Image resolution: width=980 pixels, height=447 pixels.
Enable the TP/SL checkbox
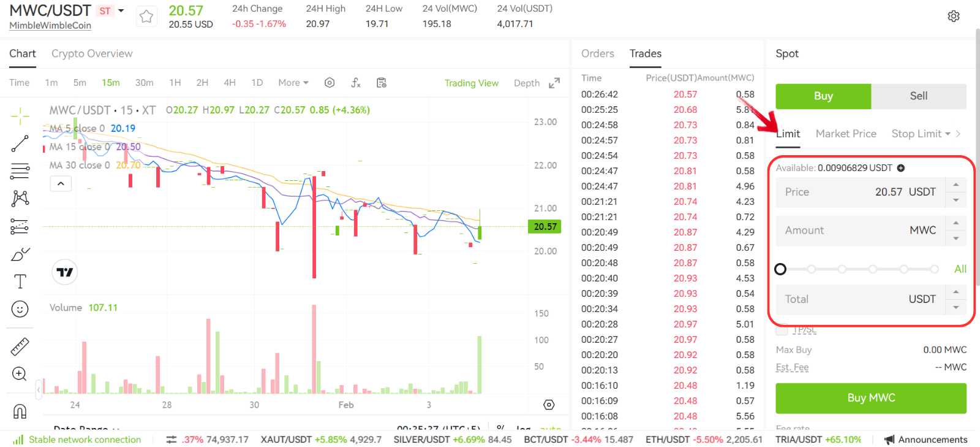[x=782, y=330]
